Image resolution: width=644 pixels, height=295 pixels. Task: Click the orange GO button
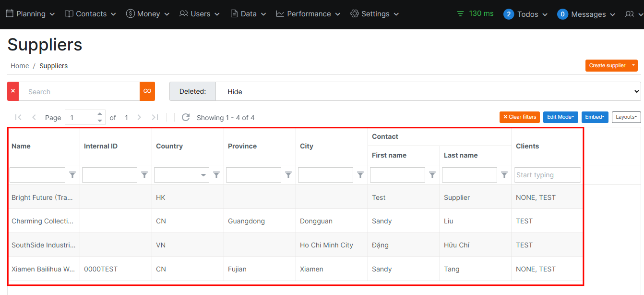point(147,91)
